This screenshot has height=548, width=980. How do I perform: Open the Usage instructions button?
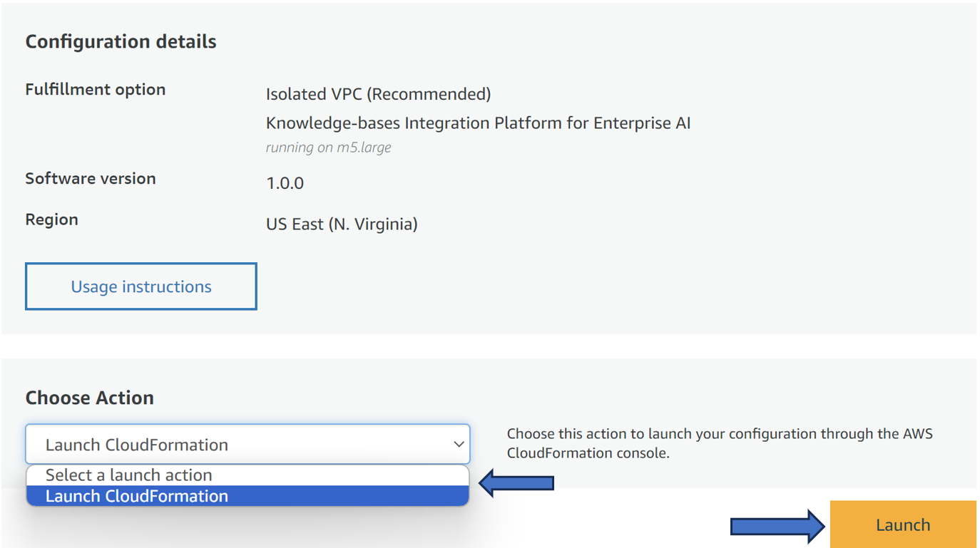click(x=141, y=286)
